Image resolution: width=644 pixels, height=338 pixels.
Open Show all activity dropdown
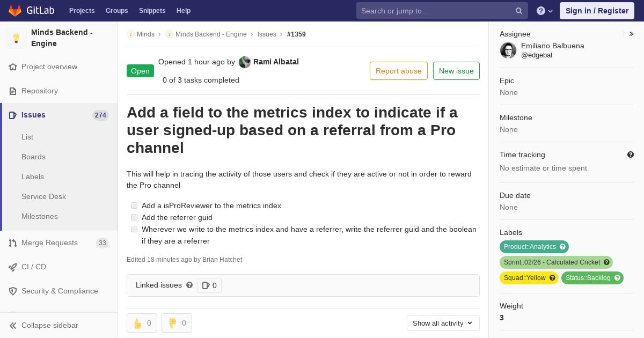[443, 323]
